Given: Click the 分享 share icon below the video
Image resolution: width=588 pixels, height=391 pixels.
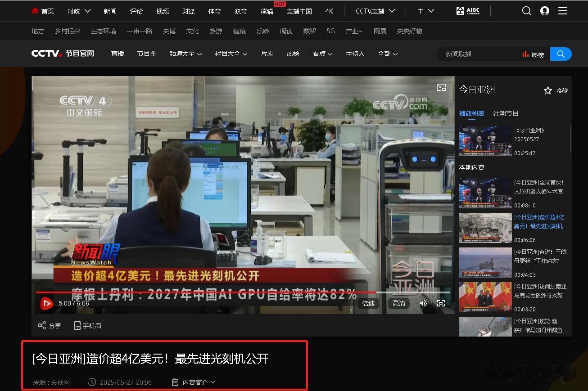Looking at the screenshot, I should [x=42, y=325].
